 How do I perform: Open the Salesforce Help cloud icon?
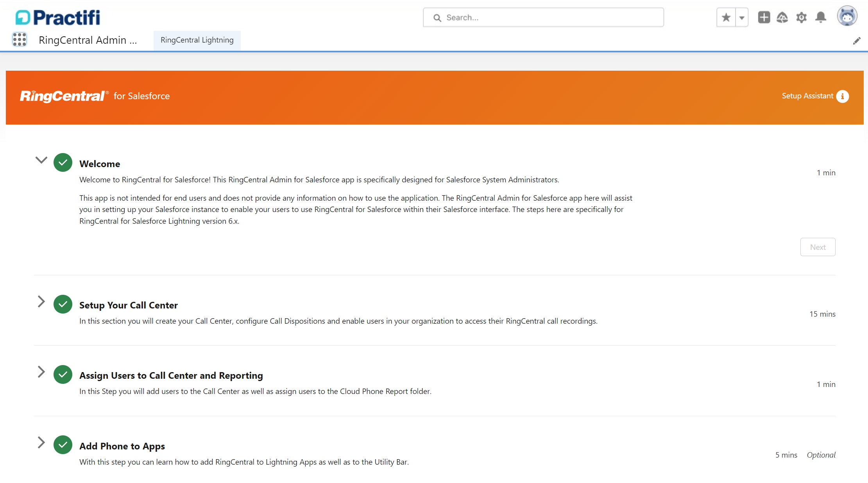[x=782, y=18]
